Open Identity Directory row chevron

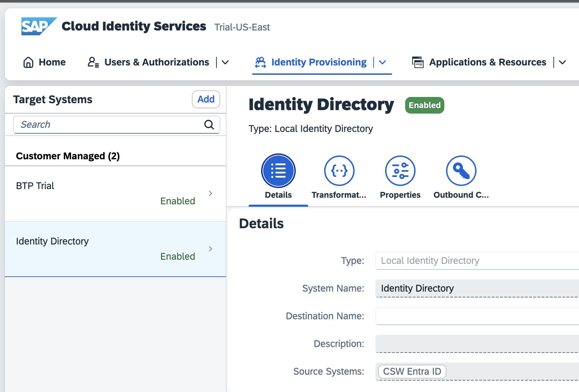211,249
